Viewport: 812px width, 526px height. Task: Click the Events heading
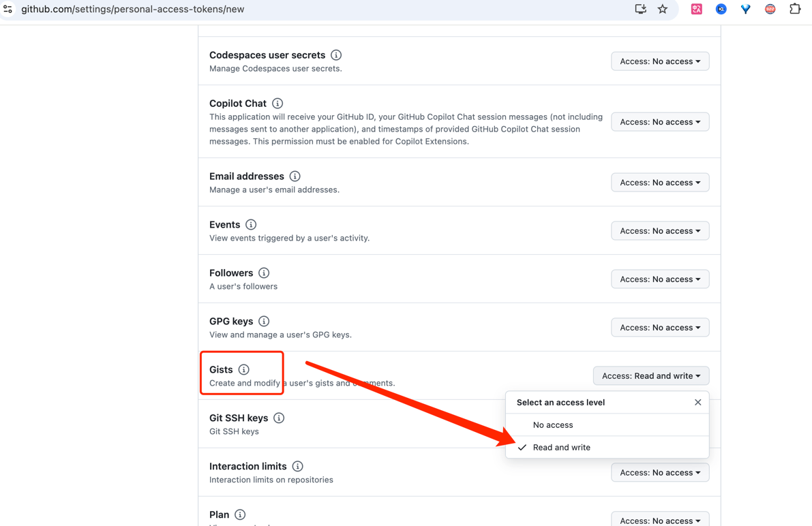tap(225, 224)
